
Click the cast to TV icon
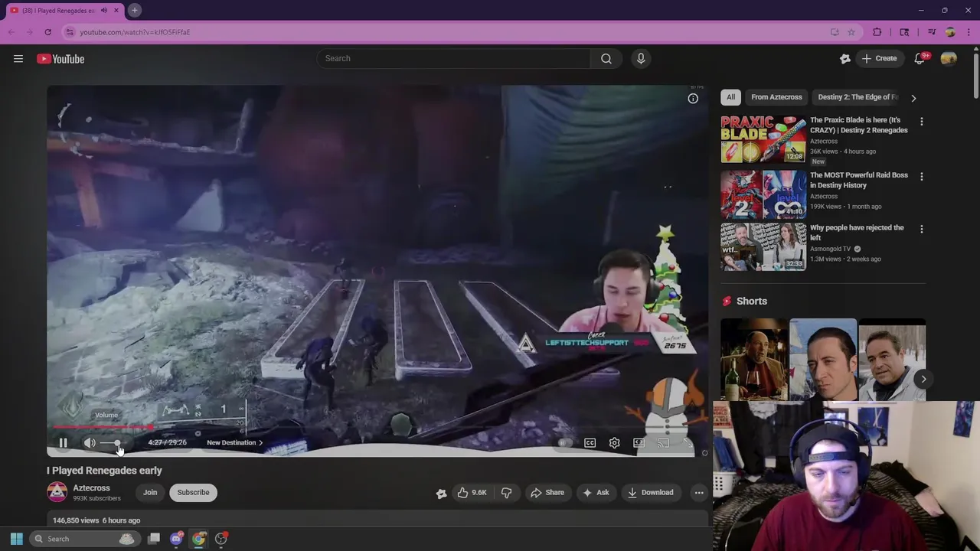tap(663, 442)
